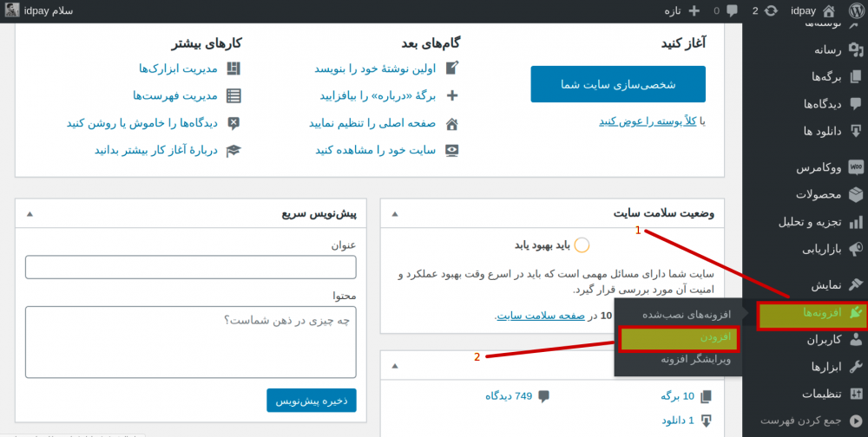The width and height of the screenshot is (868, 437).
Task: Click the محتوا content text area
Action: pyautogui.click(x=191, y=342)
